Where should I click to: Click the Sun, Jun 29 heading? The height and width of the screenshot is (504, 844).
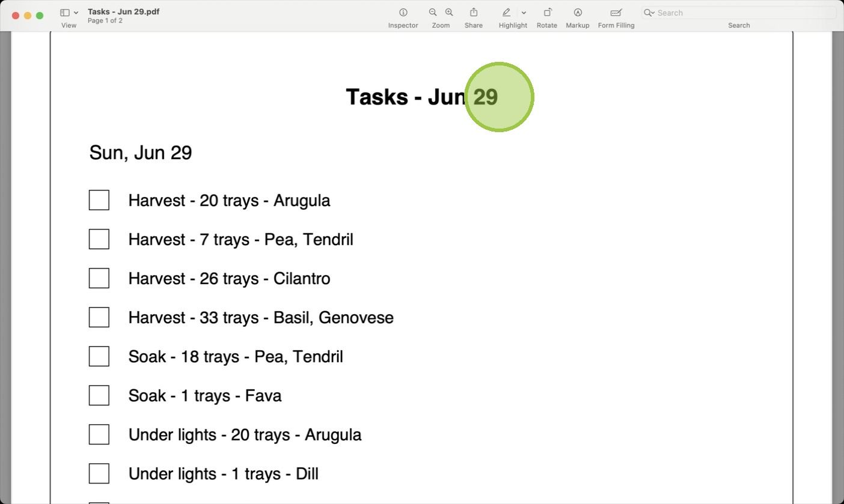tap(141, 153)
